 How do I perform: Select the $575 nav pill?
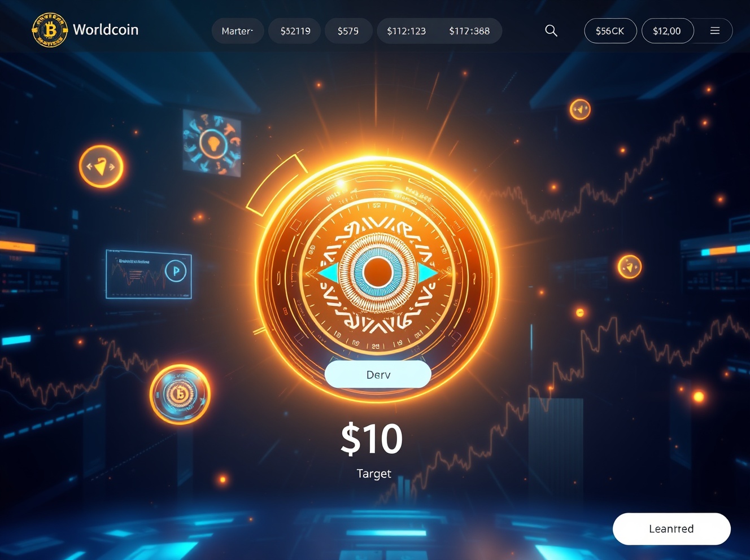[348, 31]
